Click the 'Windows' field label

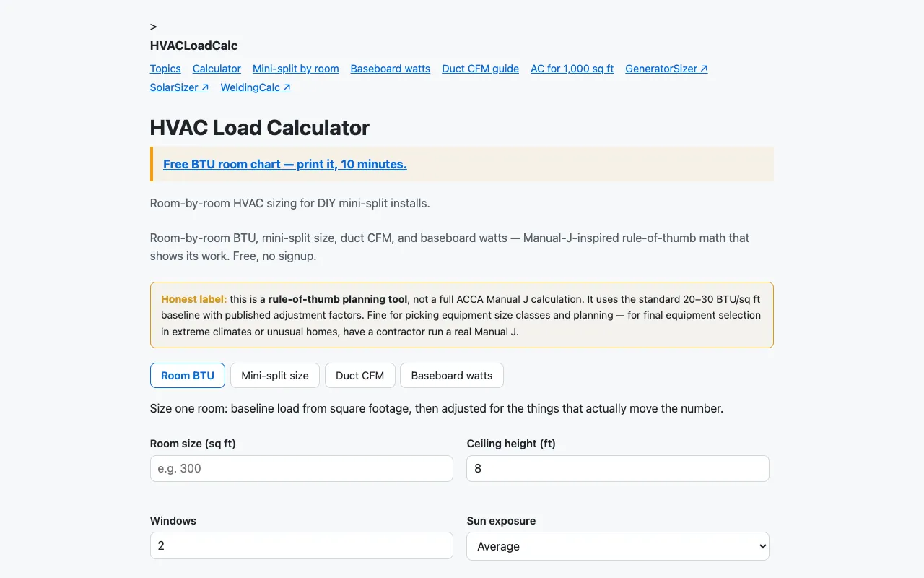[173, 521]
